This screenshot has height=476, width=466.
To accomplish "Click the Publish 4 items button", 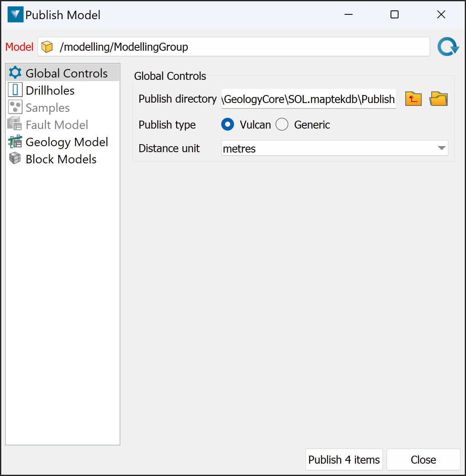I will tap(344, 460).
